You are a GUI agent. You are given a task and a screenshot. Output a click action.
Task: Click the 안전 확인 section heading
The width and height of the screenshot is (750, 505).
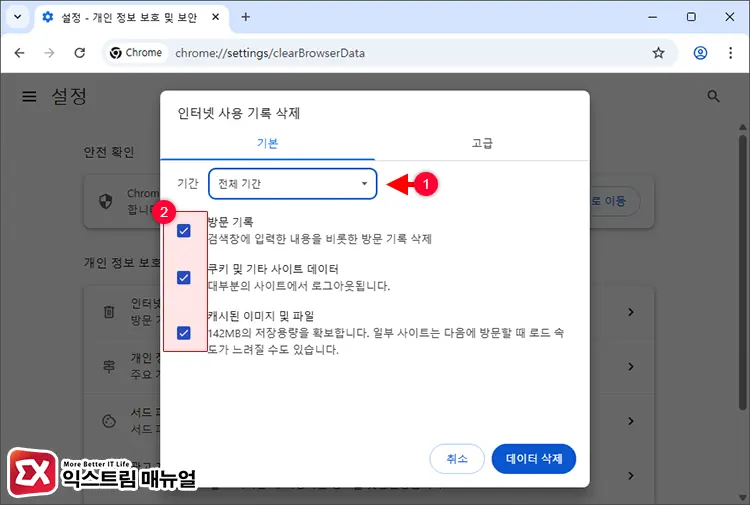click(x=109, y=152)
